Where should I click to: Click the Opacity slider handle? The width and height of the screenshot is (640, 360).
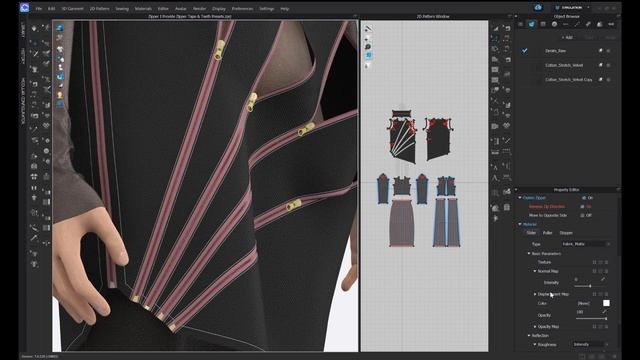606,319
